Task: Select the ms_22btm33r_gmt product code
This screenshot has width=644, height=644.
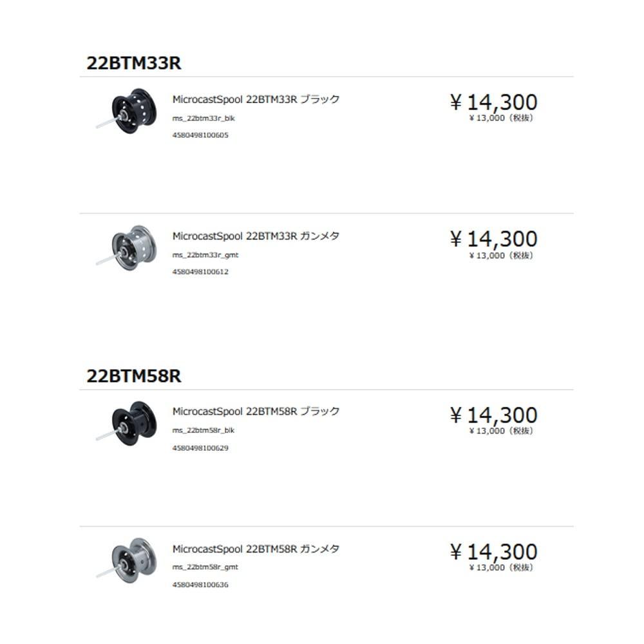Action: pyautogui.click(x=205, y=255)
